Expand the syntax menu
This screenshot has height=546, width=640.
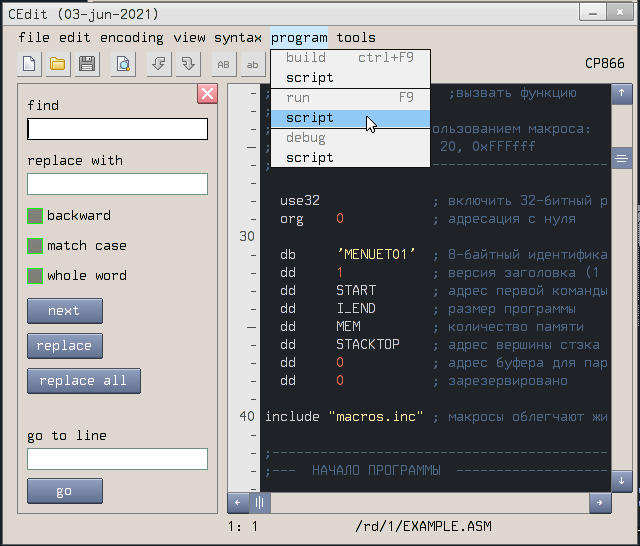pyautogui.click(x=238, y=37)
